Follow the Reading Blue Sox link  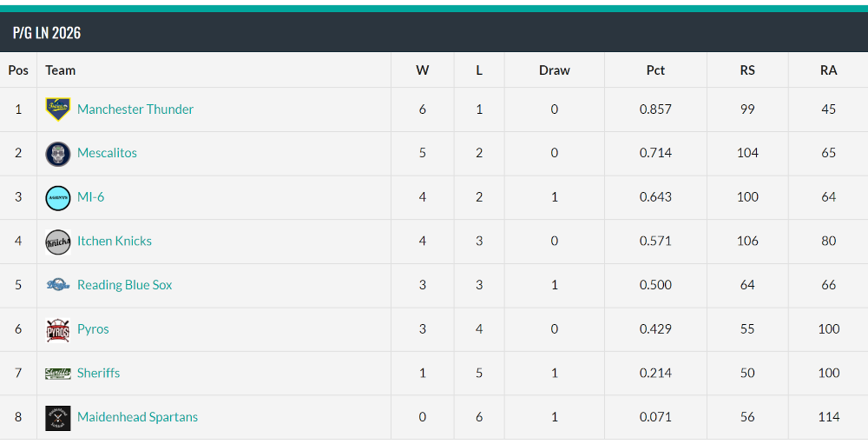tap(124, 285)
